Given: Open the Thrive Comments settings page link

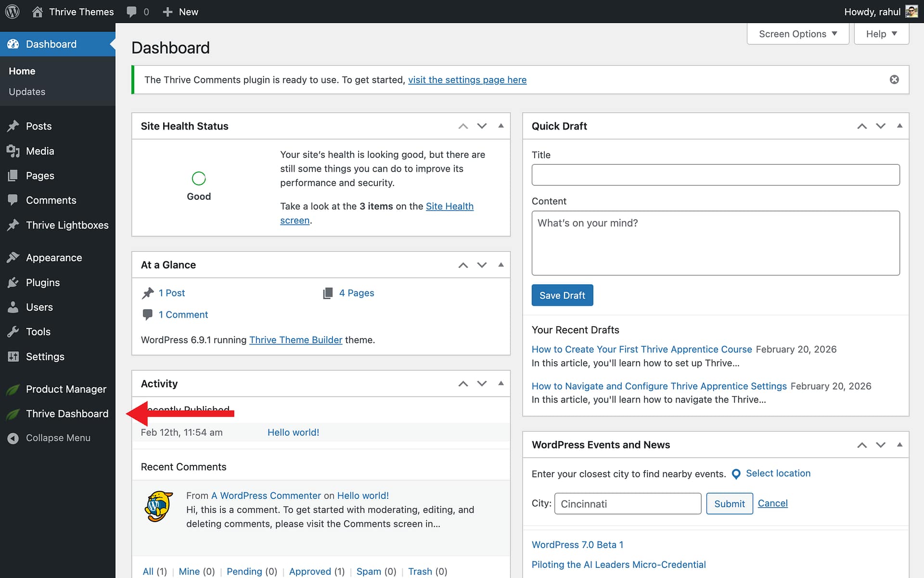Looking at the screenshot, I should tap(467, 79).
